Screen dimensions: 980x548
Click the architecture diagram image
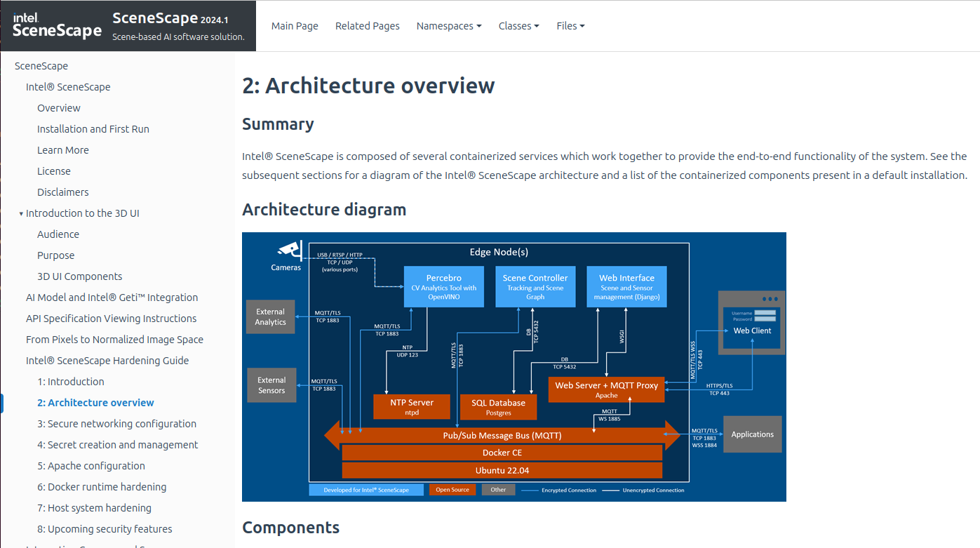click(x=514, y=366)
